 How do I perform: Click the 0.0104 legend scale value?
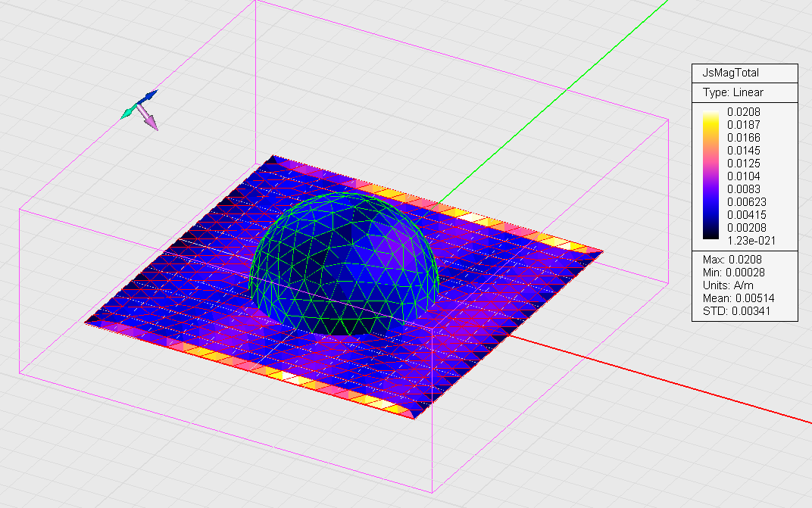744,176
